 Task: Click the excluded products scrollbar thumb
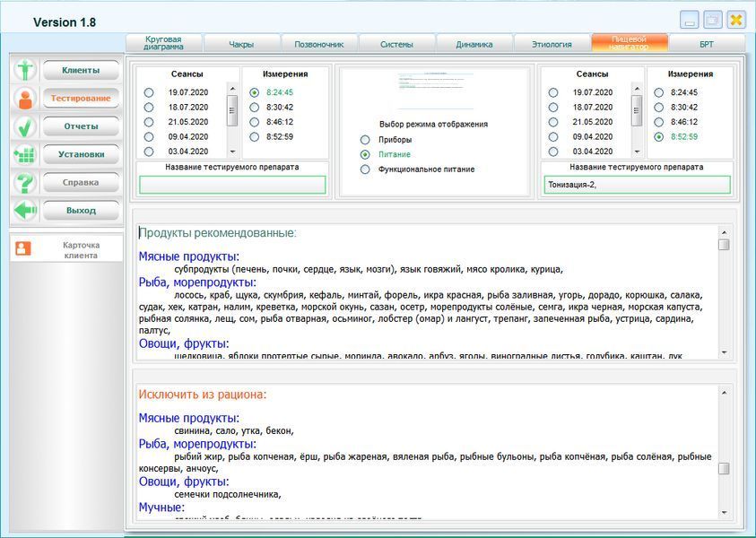pyautogui.click(x=724, y=468)
